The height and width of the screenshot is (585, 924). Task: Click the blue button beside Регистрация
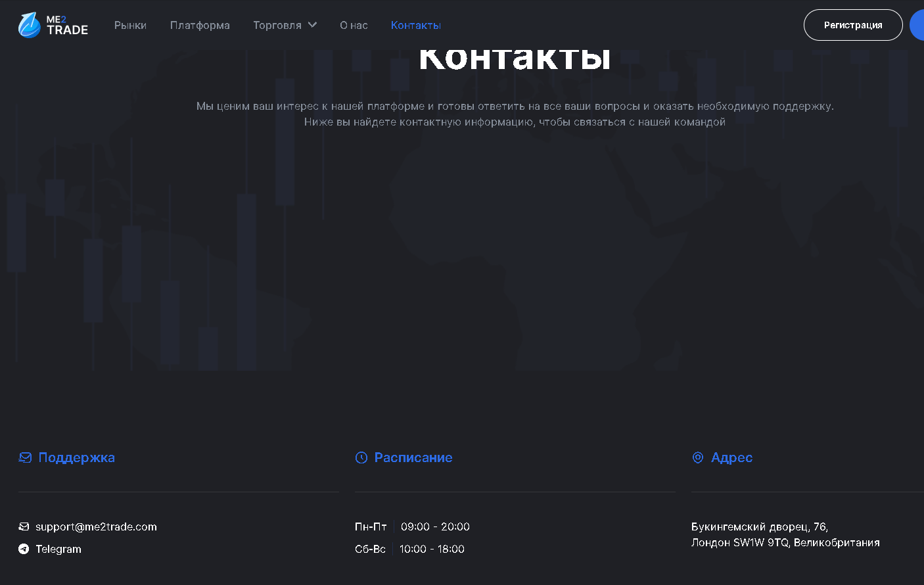point(917,25)
